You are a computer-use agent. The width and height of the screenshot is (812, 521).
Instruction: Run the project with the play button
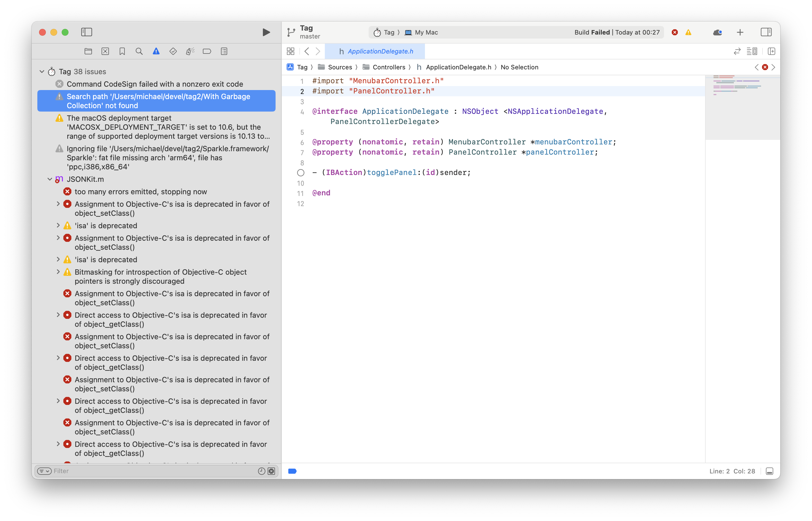pos(266,32)
